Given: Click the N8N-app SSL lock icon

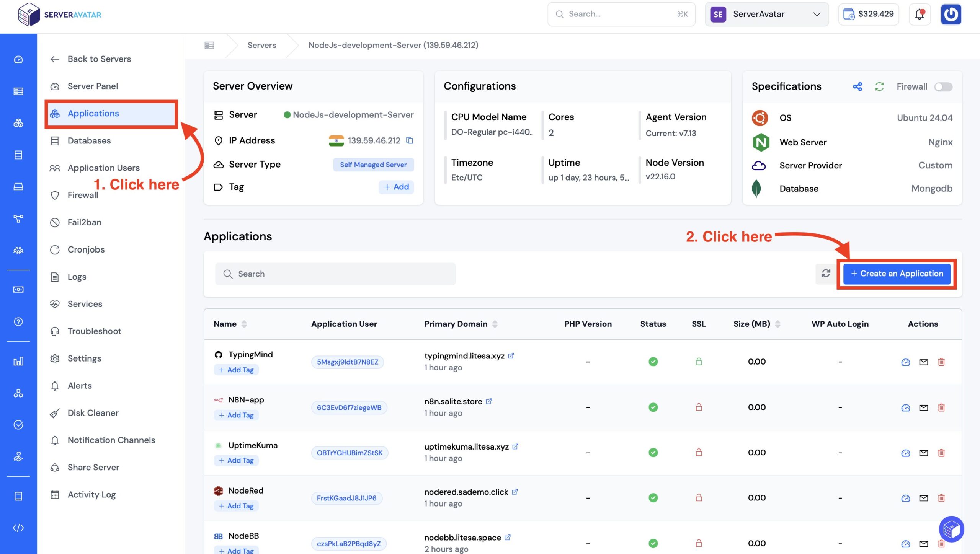Looking at the screenshot, I should (699, 407).
